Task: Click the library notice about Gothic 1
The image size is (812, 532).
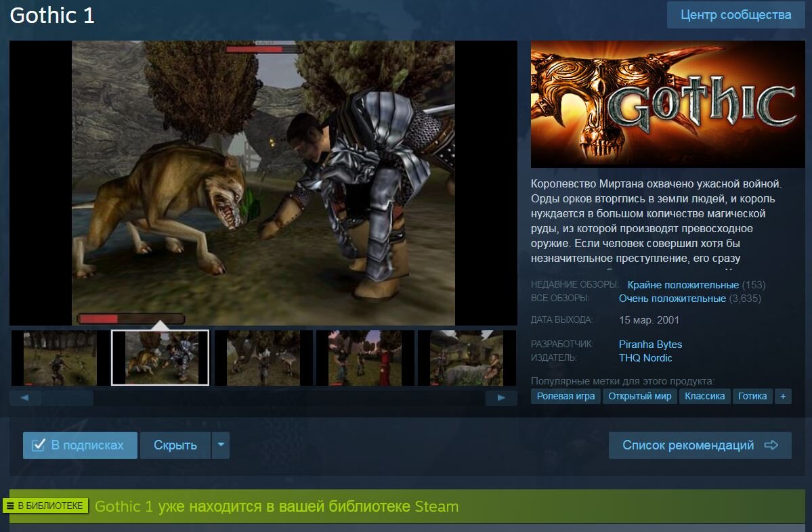Action: click(276, 506)
